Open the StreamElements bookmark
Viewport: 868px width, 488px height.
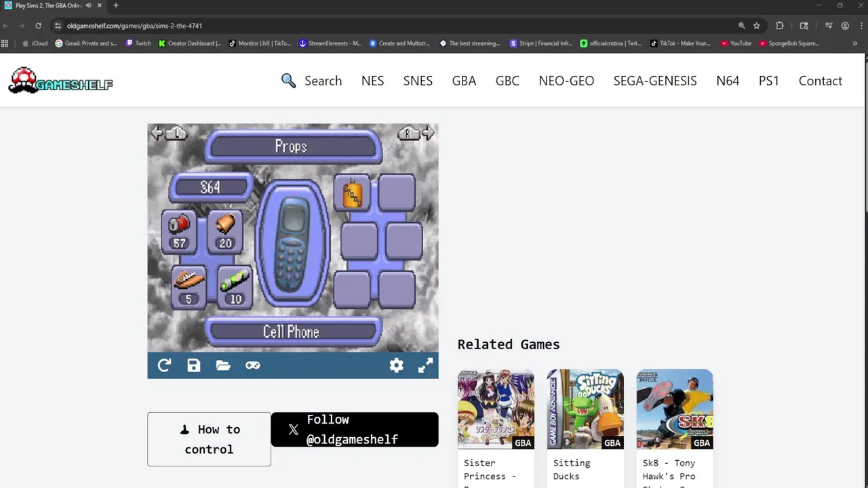[x=330, y=43]
